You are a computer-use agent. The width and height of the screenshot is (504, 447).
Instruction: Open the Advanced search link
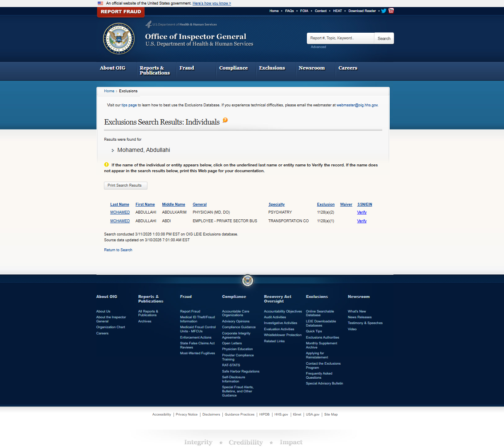(x=318, y=47)
